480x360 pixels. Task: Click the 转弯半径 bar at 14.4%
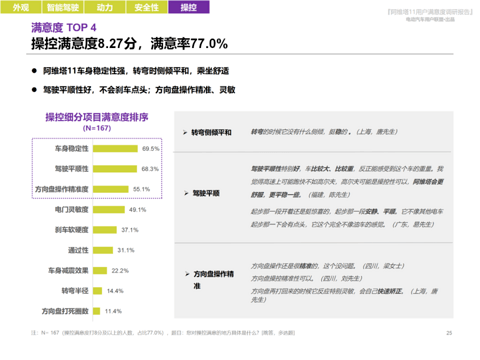click(x=97, y=291)
